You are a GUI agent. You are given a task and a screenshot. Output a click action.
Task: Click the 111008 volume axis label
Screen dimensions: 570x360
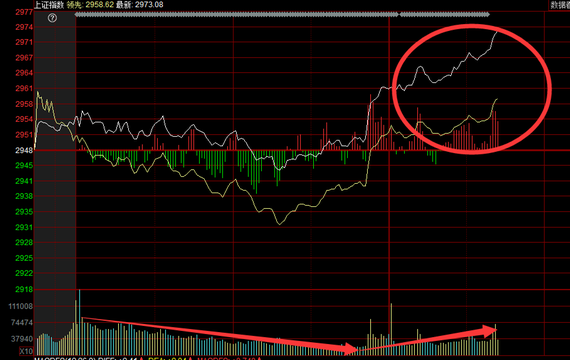[21, 306]
